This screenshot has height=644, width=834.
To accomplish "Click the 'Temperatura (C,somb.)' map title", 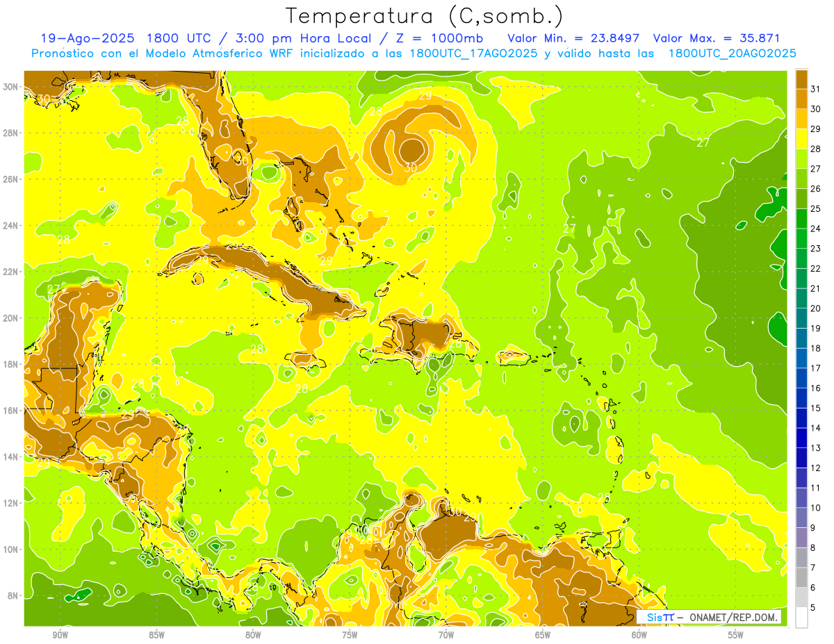I will [424, 17].
